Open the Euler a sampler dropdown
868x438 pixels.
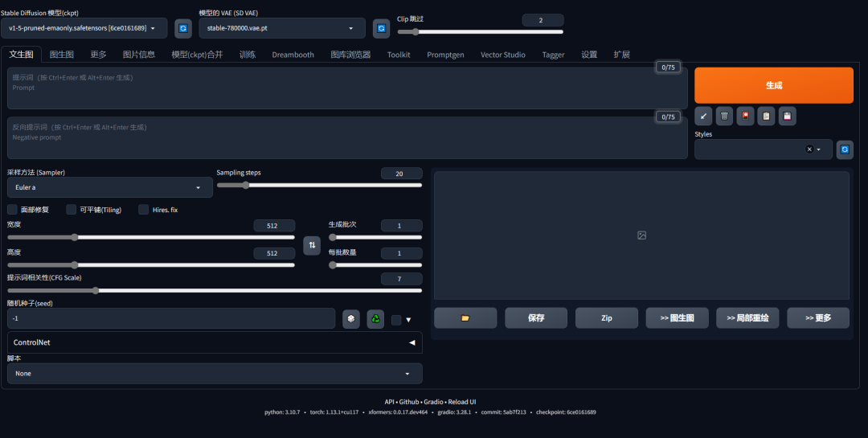point(109,188)
